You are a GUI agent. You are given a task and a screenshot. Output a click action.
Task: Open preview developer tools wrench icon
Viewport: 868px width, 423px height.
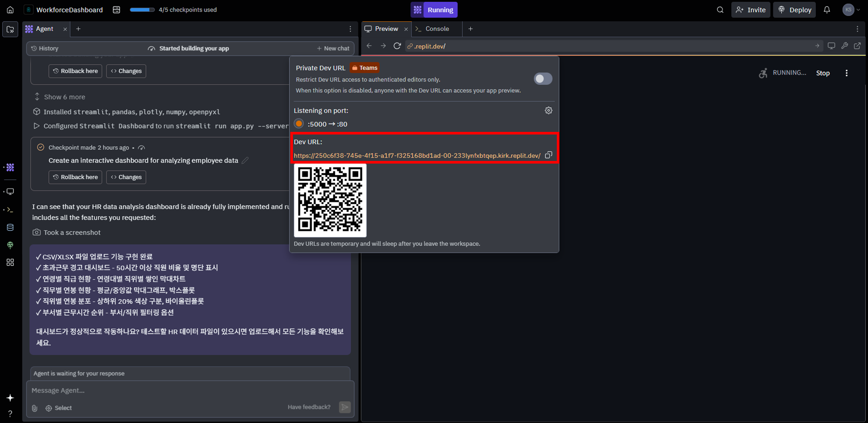coord(845,46)
